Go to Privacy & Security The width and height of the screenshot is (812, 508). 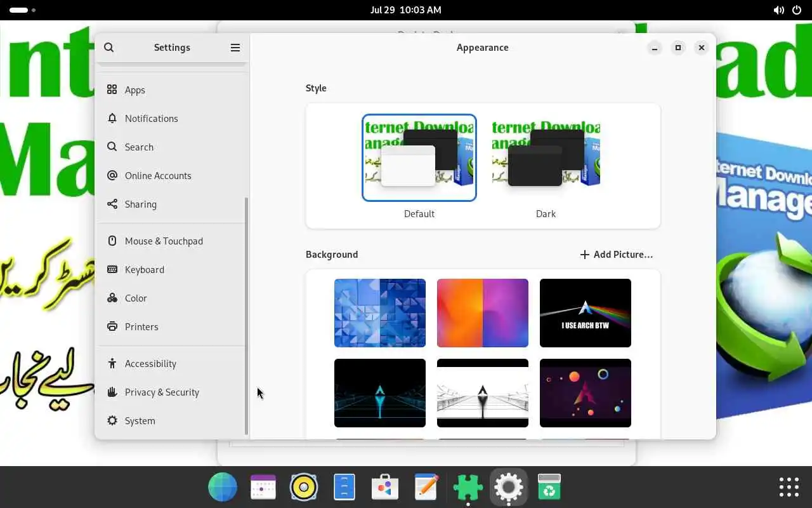pos(171,392)
